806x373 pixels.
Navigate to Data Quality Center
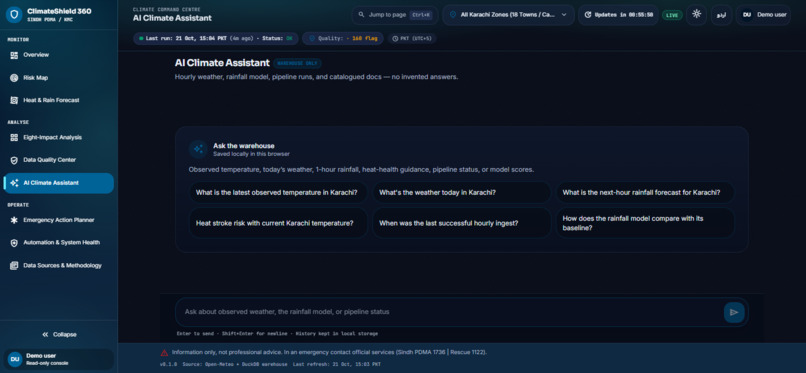[x=59, y=160]
